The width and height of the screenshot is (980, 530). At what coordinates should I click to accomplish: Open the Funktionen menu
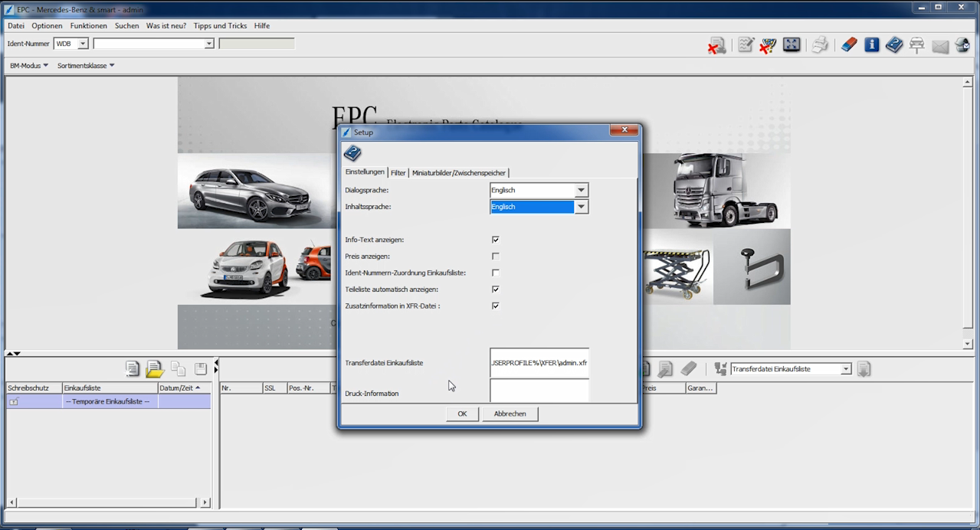(88, 26)
